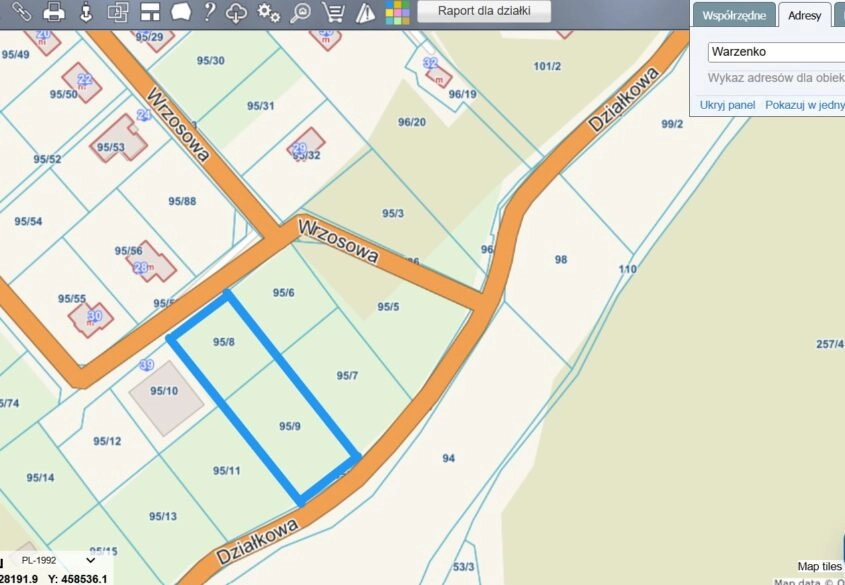The width and height of the screenshot is (845, 585).
Task: Click the magnifier search icon
Action: click(300, 12)
